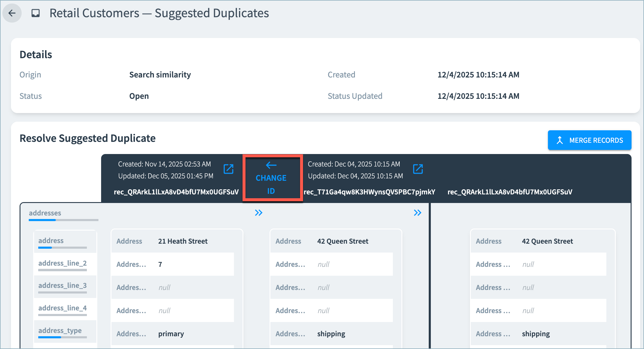Select the address_line_2 field label

[x=62, y=263]
